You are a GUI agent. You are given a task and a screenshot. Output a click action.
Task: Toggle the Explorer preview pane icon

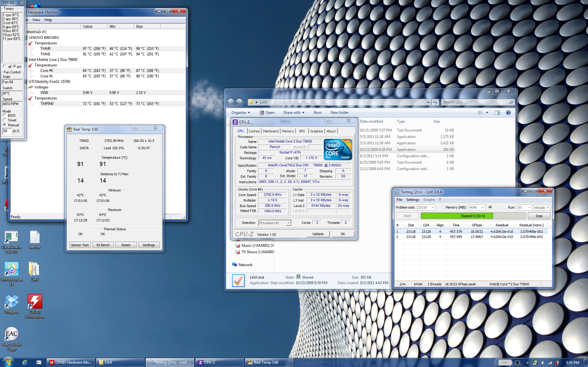coord(497,112)
